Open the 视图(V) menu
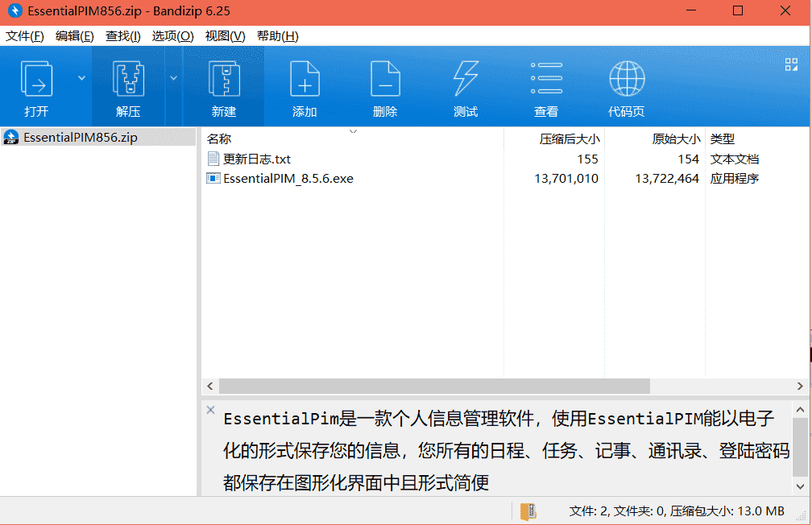 tap(225, 36)
